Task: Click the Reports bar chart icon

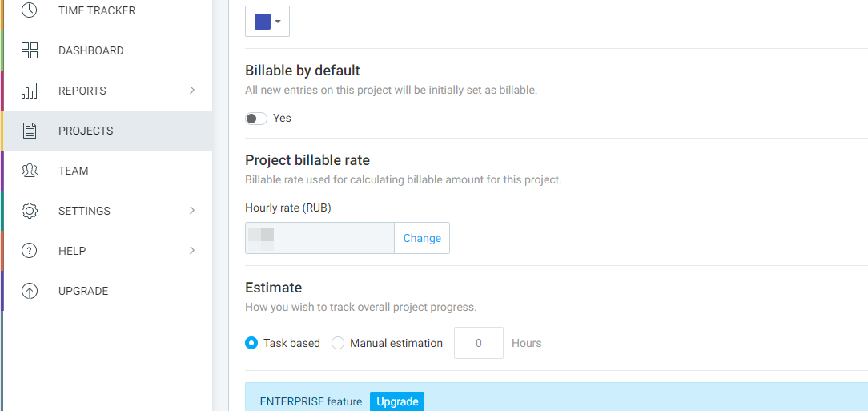Action: (30, 91)
